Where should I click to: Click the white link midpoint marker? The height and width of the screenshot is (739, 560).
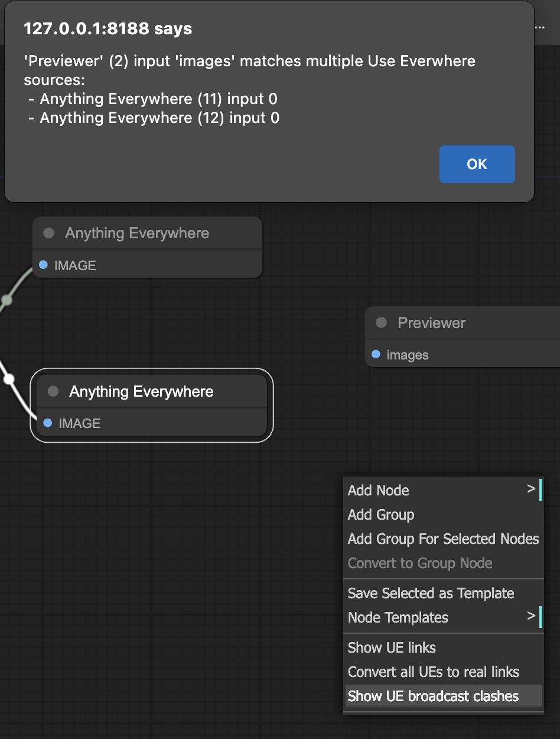(x=8, y=379)
